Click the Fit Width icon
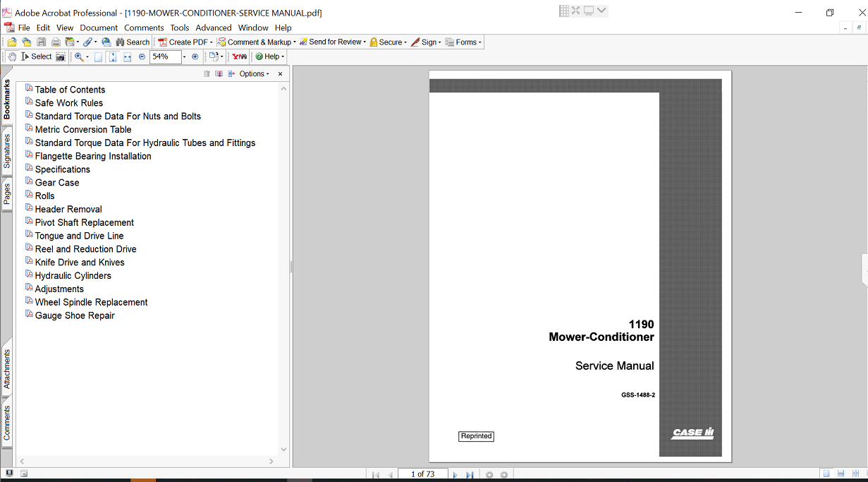868x482 pixels. 127,56
